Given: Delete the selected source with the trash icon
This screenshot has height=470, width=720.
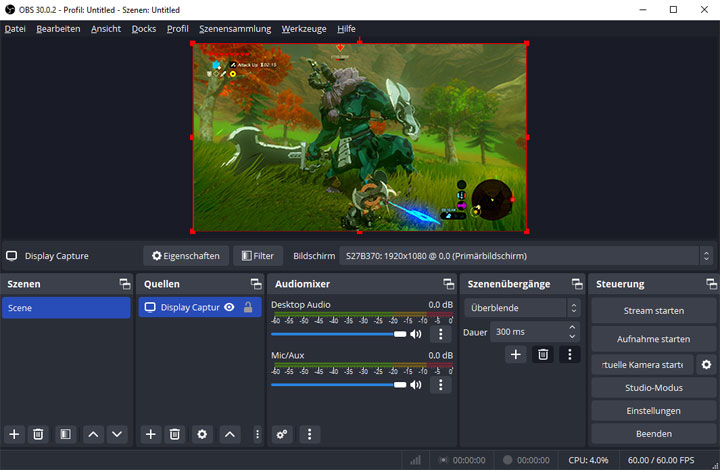Looking at the screenshot, I should [x=174, y=434].
